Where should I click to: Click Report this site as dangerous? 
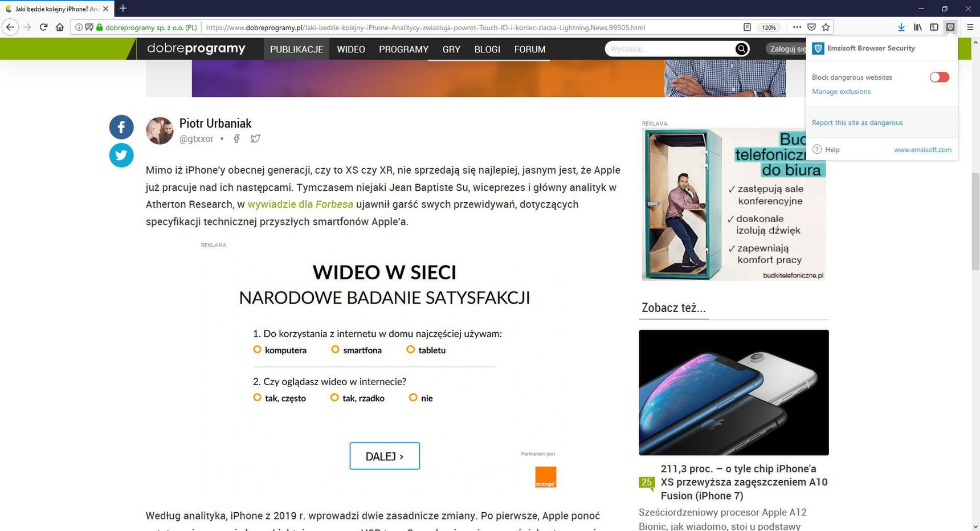(857, 122)
